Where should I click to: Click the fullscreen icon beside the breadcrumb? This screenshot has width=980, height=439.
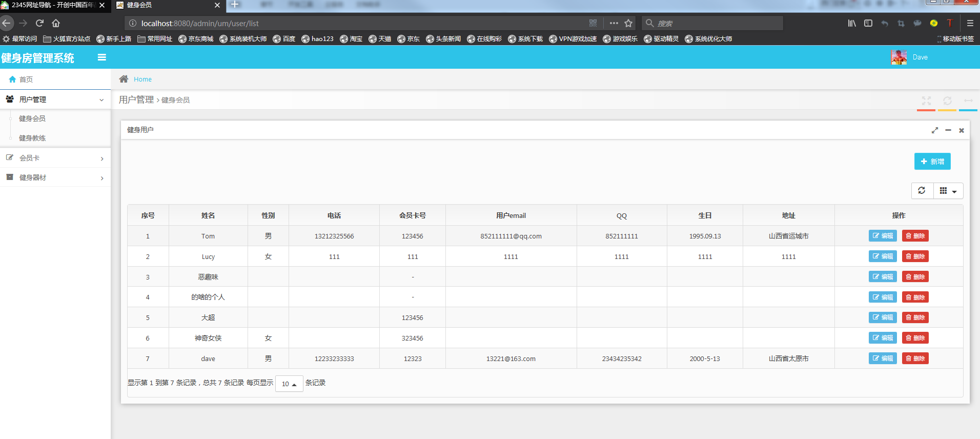[x=926, y=101]
